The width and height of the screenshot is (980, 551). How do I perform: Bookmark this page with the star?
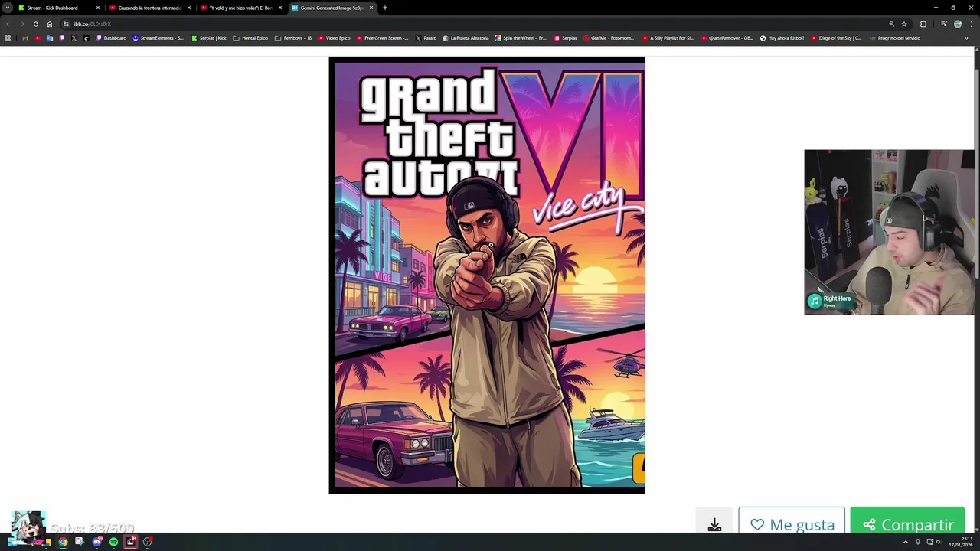pos(904,24)
